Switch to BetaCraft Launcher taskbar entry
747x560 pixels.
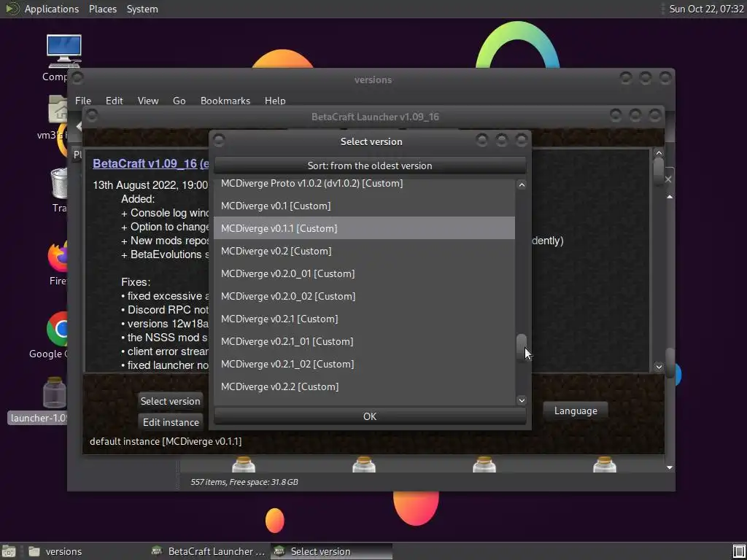coord(208,551)
